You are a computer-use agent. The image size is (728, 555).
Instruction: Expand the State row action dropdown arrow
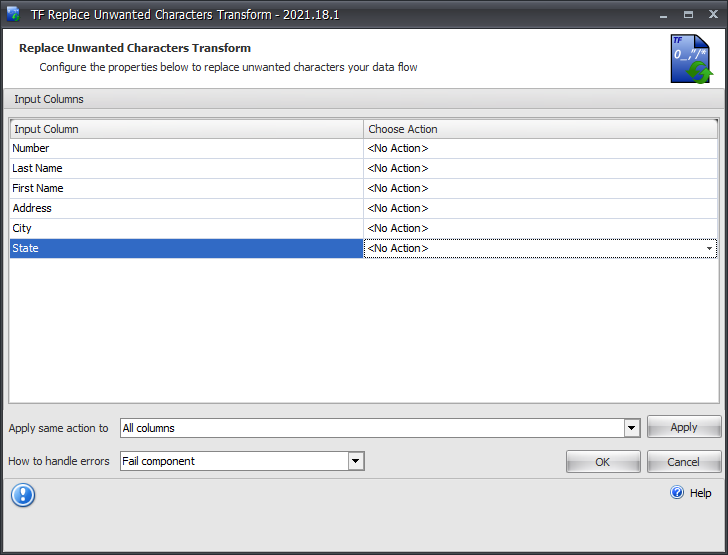point(709,248)
